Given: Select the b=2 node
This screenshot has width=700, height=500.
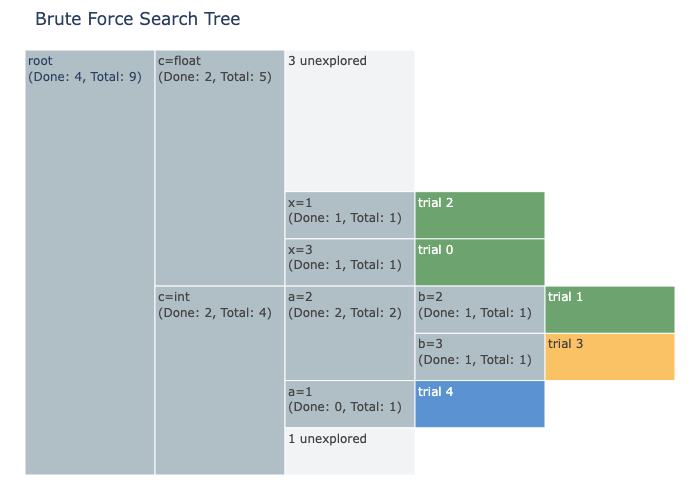Looking at the screenshot, I should (x=480, y=309).
